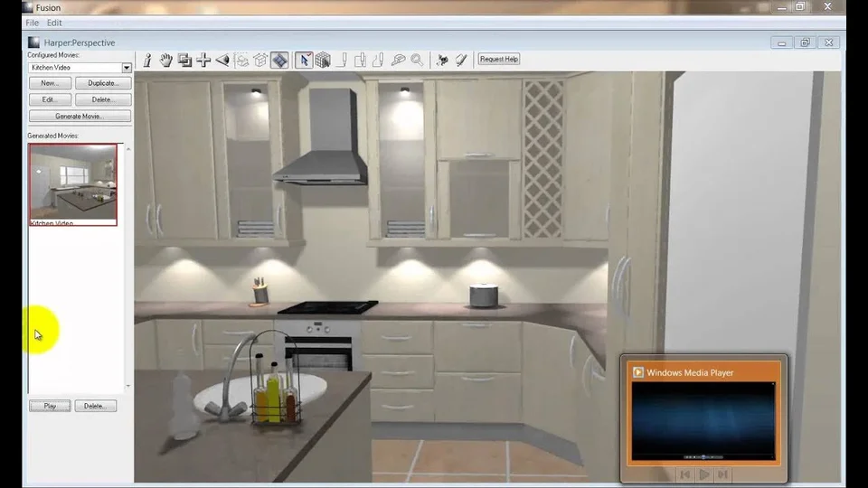Toggle the arrow selection pointer tool
The height and width of the screenshot is (488, 868).
tap(304, 60)
